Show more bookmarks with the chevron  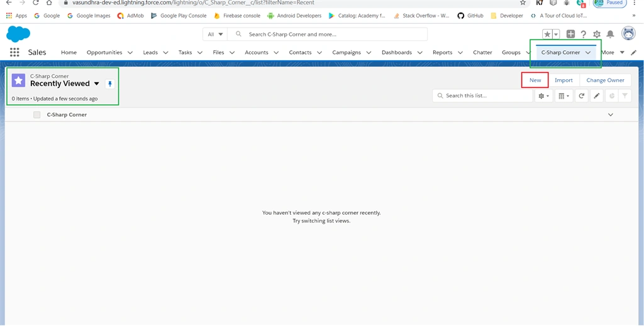pos(634,16)
